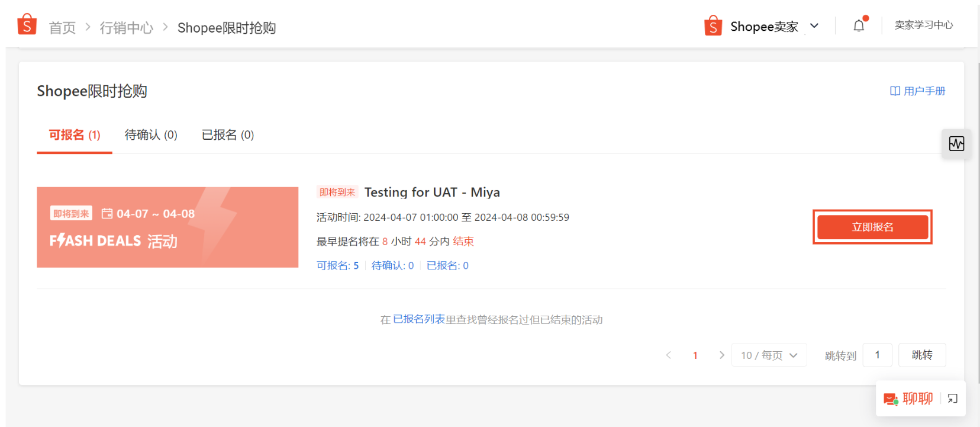Switch to the 已报名 (0) tab
The height and width of the screenshot is (427, 980).
[228, 135]
